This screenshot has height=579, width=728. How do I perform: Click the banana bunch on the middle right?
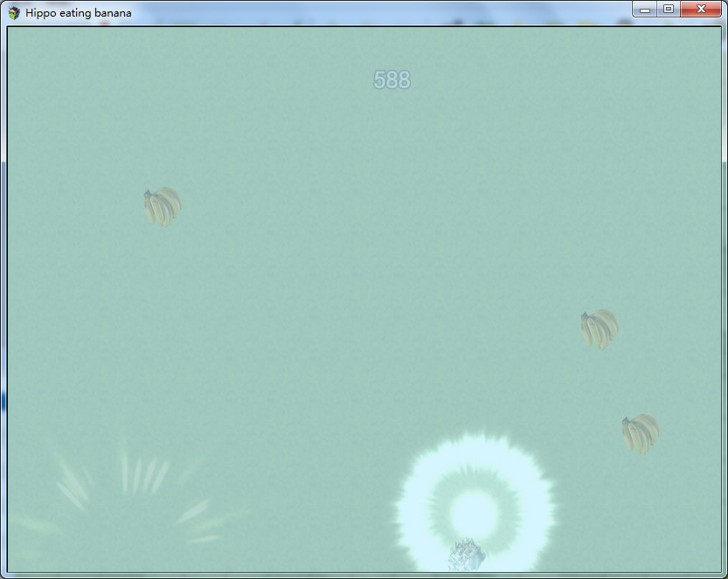pyautogui.click(x=600, y=328)
